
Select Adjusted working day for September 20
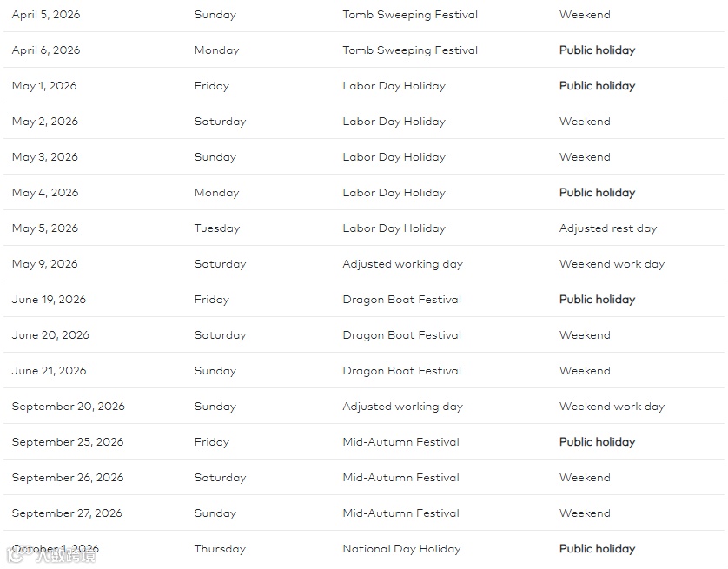[x=402, y=407]
